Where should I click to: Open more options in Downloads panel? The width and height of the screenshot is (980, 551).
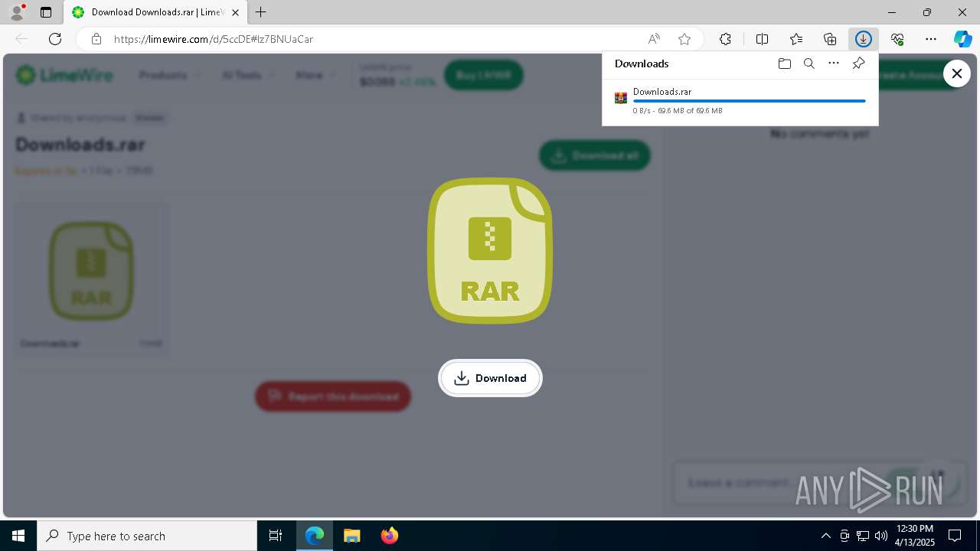(834, 64)
